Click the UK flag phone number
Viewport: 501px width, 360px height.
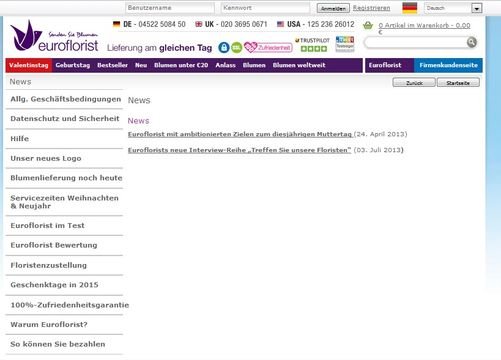[231, 24]
